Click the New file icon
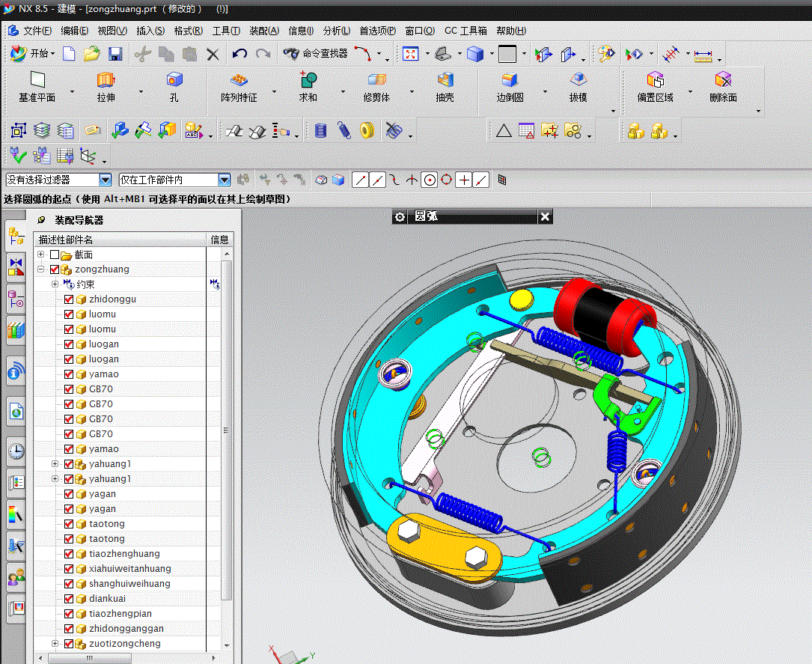Viewport: 812px width, 664px height. pos(69,53)
